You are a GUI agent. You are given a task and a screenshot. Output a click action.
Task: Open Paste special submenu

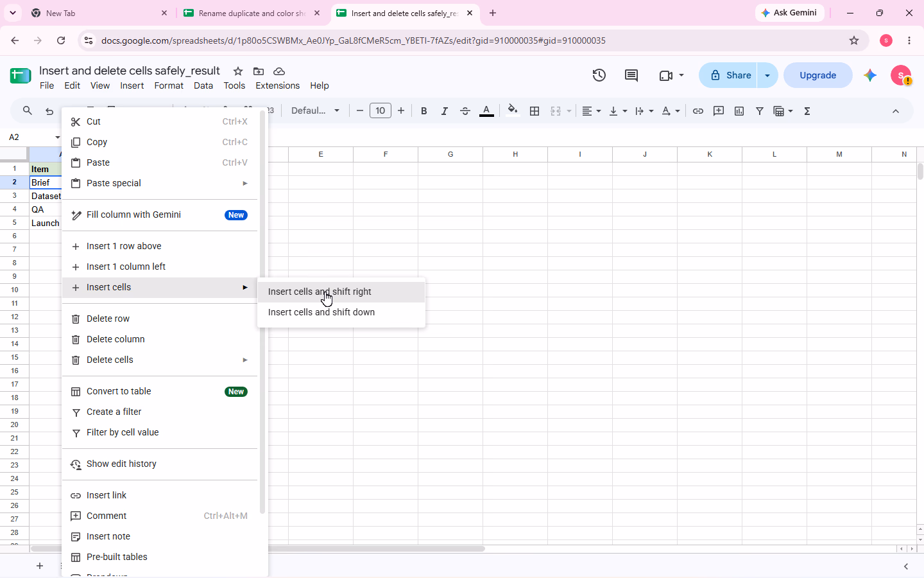coord(160,183)
